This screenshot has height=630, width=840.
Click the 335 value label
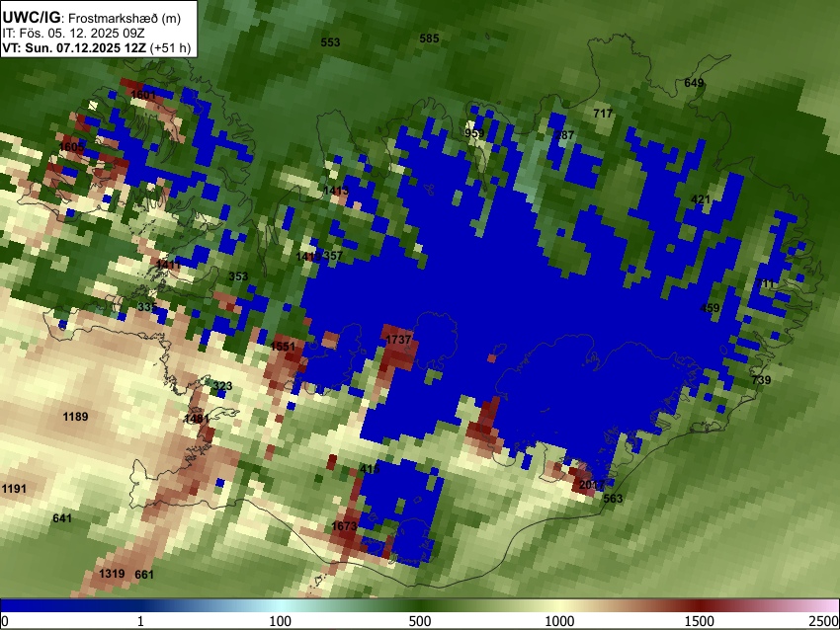147,307
